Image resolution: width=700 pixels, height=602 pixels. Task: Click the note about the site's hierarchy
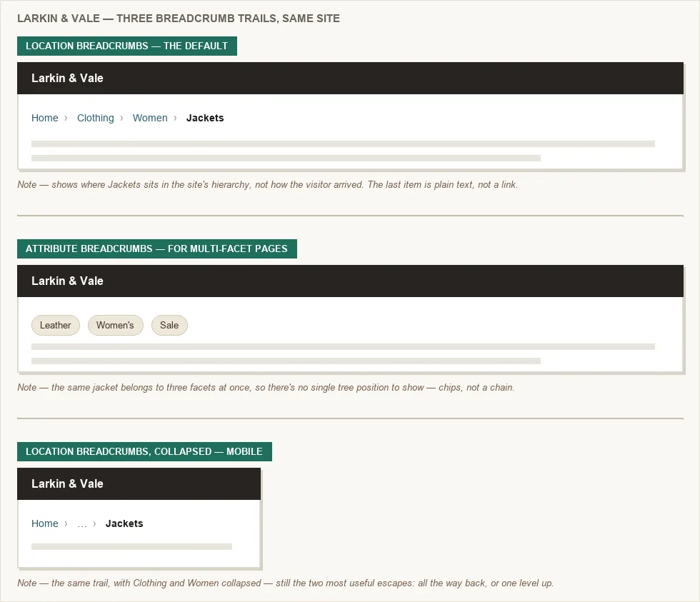pos(268,185)
